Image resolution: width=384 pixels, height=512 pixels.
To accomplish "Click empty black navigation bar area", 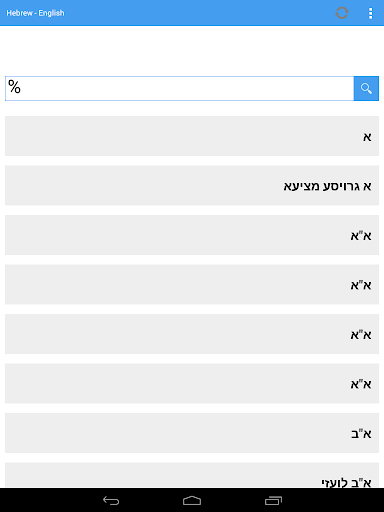I will [333, 500].
